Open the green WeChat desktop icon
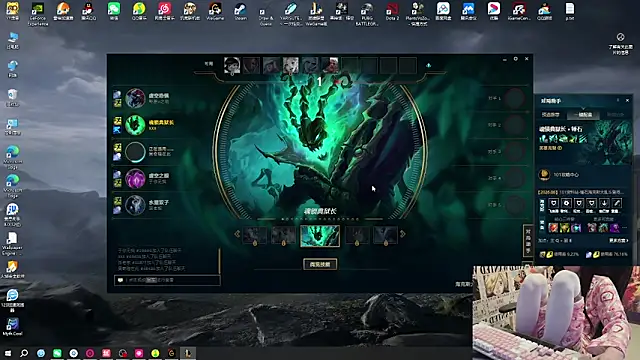The image size is (640, 360). [x=114, y=11]
